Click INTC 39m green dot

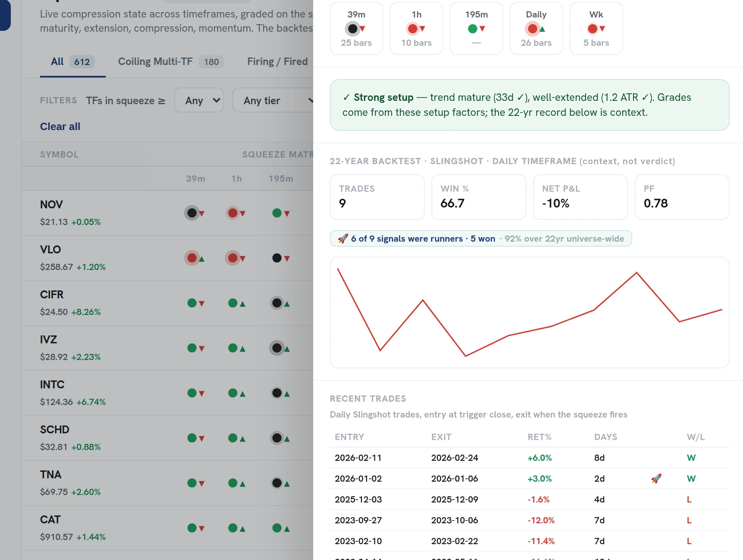click(x=192, y=393)
